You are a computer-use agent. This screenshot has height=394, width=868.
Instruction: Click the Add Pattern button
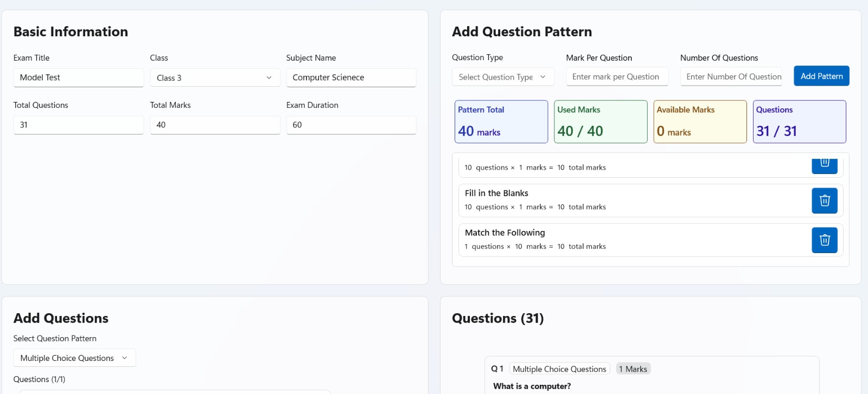(x=821, y=76)
